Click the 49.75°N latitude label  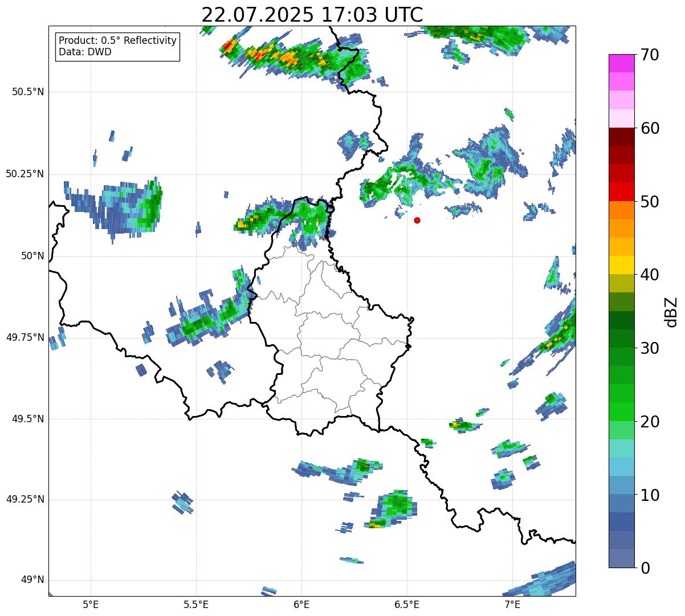point(25,337)
